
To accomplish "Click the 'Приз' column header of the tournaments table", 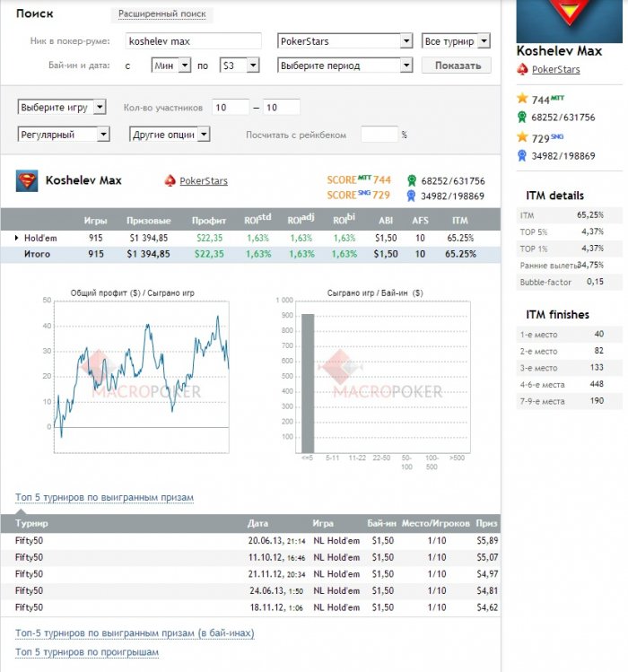I will [x=486, y=523].
